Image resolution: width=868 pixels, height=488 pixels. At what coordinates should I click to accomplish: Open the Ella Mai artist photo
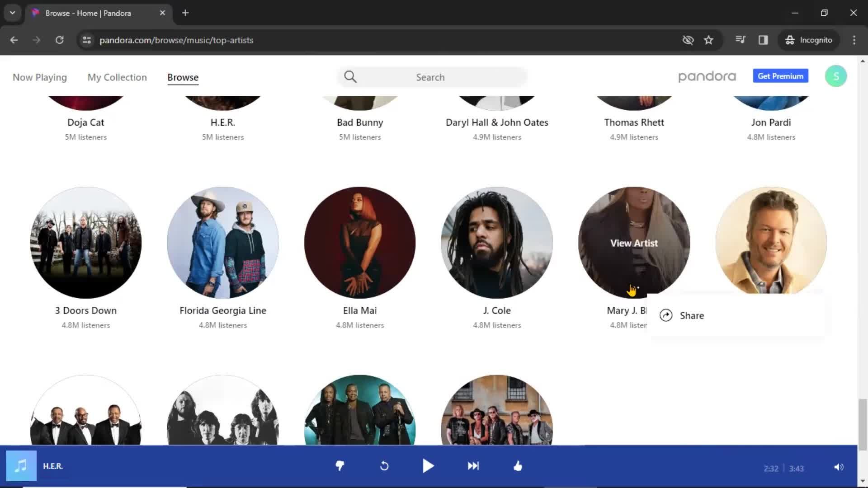pos(360,243)
